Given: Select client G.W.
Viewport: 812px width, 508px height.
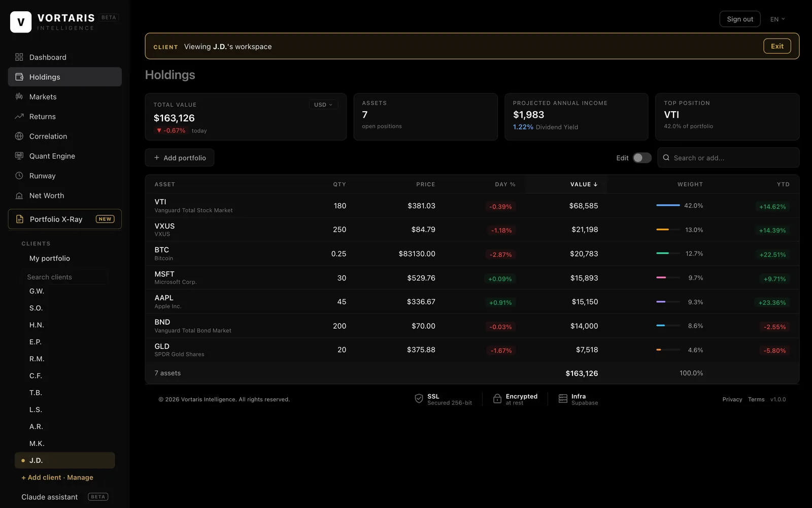Looking at the screenshot, I should [x=37, y=291].
